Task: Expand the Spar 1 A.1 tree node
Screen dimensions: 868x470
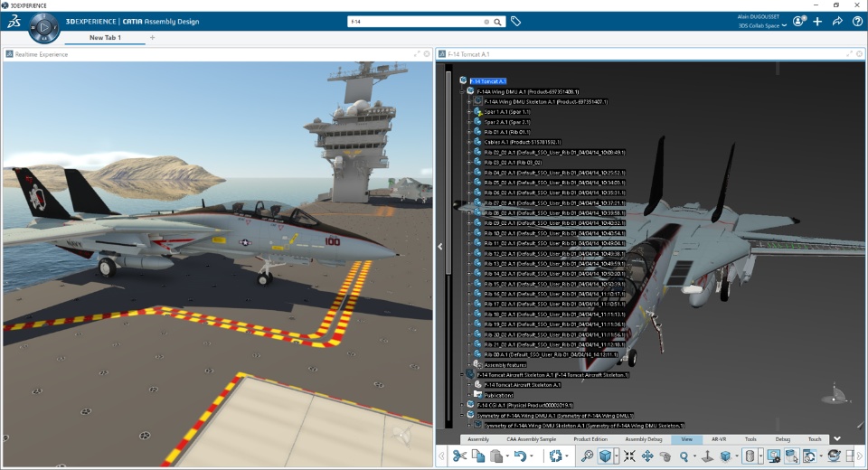Action: (x=468, y=112)
